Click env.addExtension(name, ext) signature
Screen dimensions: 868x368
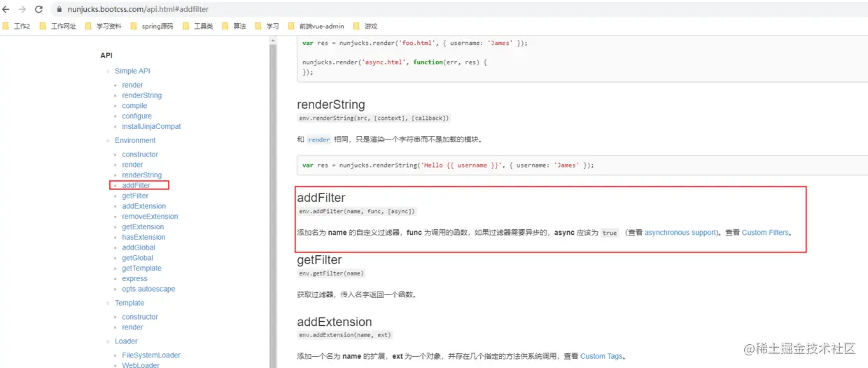pos(345,334)
